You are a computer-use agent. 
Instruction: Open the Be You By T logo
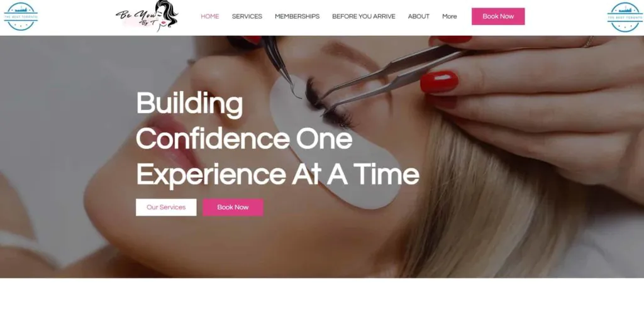point(147,16)
